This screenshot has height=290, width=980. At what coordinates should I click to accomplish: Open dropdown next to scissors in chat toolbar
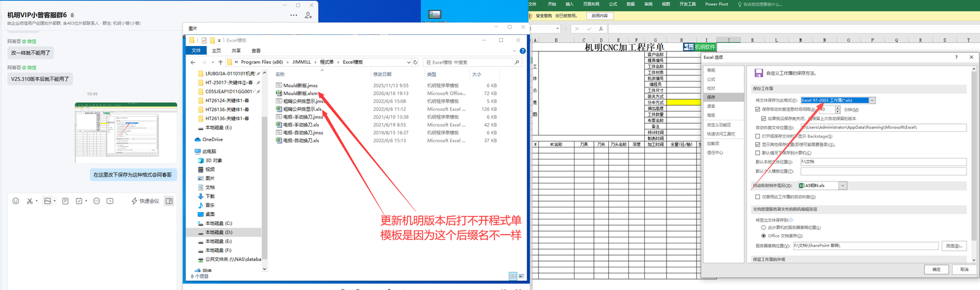(x=36, y=201)
